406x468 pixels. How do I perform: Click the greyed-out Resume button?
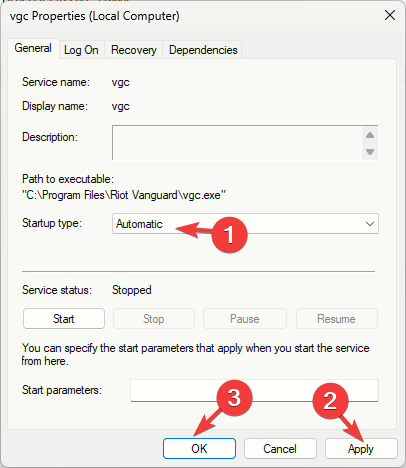(337, 319)
